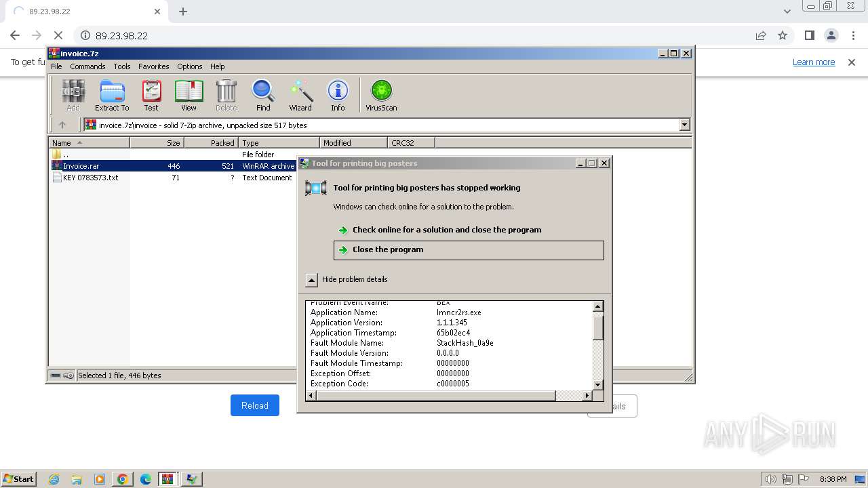
Task: Open Microsoft Edge from the taskbar
Action: [146, 479]
